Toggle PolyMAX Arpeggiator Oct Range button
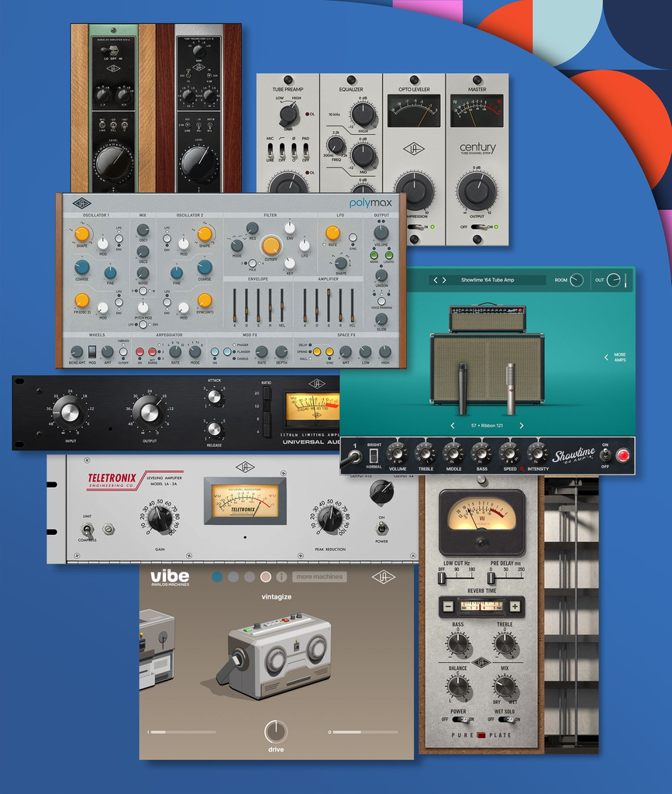The width and height of the screenshot is (672, 794). point(153,351)
